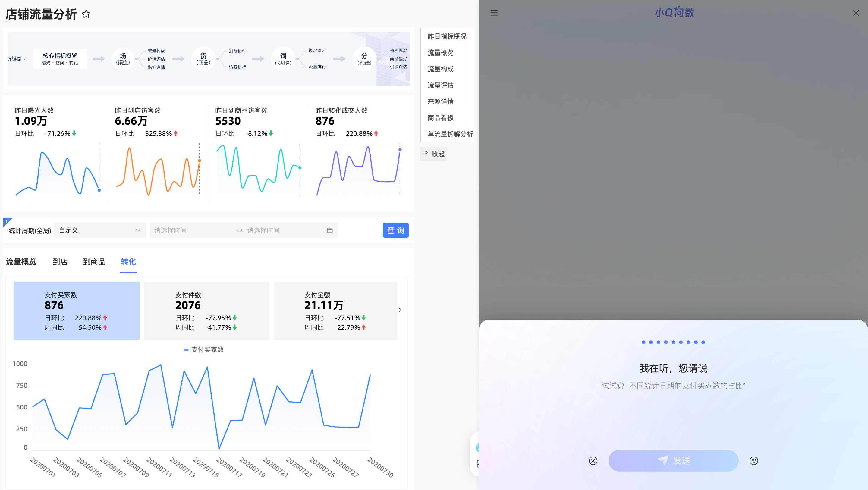The height and width of the screenshot is (490, 868).
Task: Favorite the page with the star icon
Action: coord(86,14)
